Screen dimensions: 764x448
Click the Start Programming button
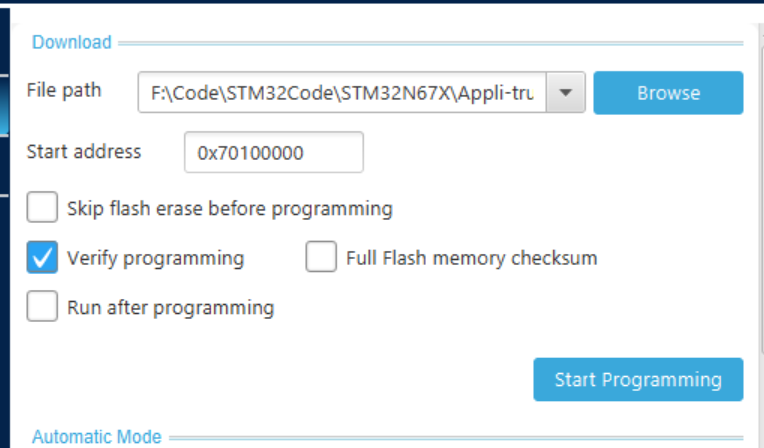(x=638, y=379)
